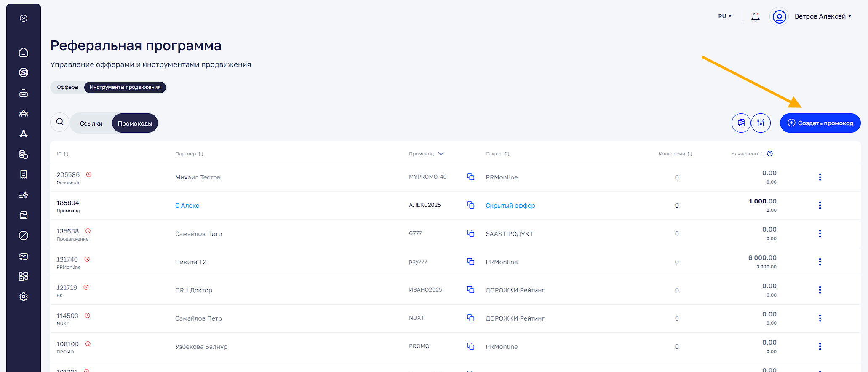Copy the pay777 promo code
The width and height of the screenshot is (868, 372).
coord(470,262)
